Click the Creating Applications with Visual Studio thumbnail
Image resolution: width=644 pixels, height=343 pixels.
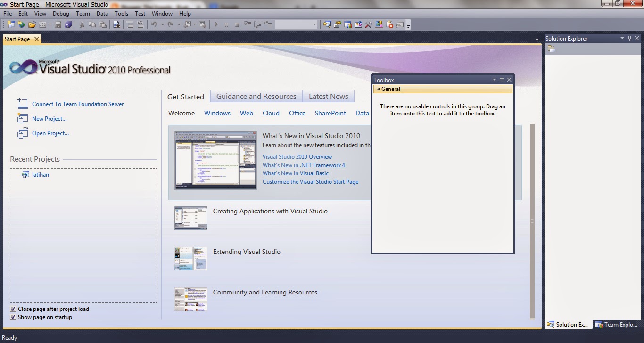coord(191,218)
